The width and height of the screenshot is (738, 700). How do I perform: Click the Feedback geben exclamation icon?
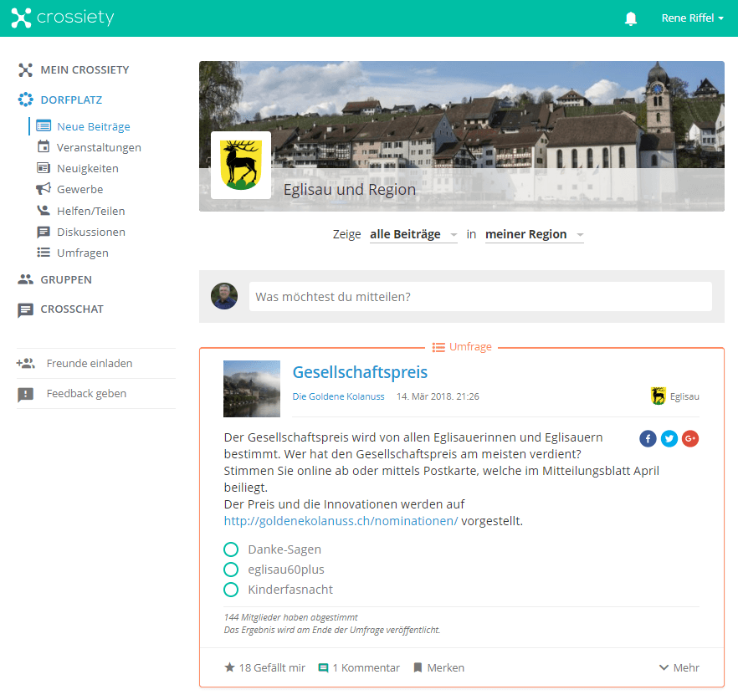[x=25, y=394]
